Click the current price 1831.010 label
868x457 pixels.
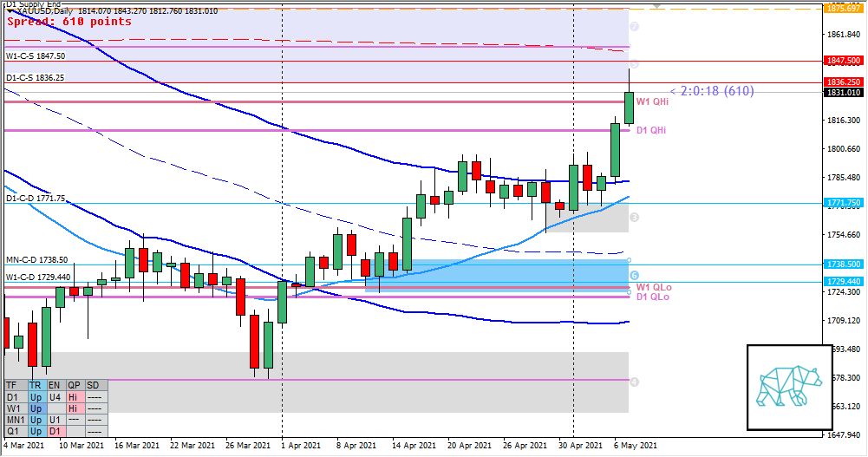click(x=843, y=92)
